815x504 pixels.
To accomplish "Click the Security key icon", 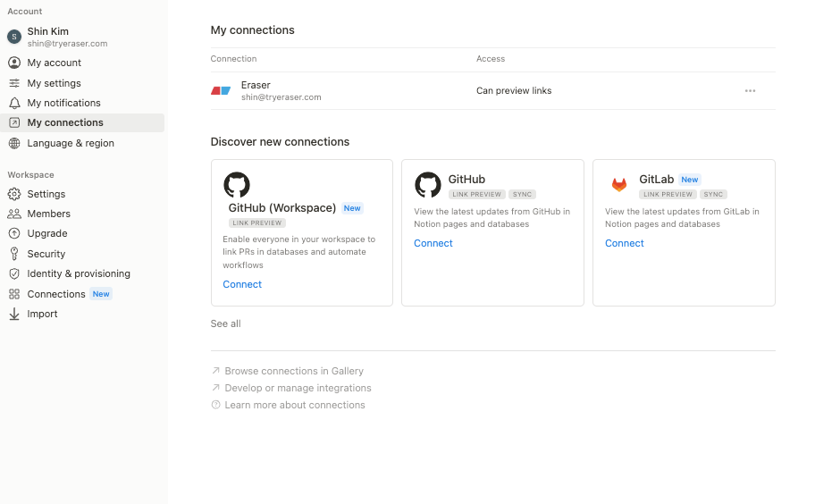I will click(x=14, y=254).
